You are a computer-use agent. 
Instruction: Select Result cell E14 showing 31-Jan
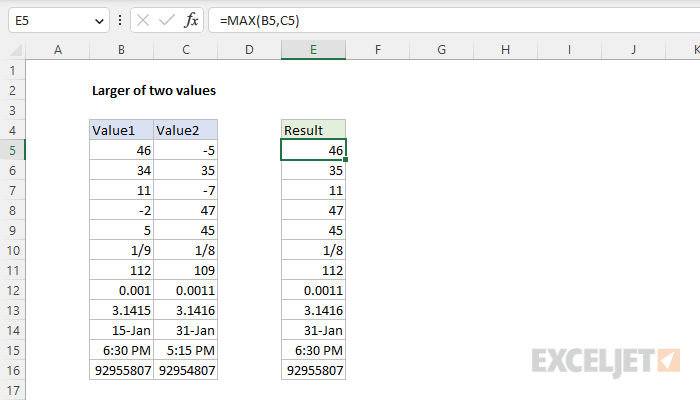[313, 330]
